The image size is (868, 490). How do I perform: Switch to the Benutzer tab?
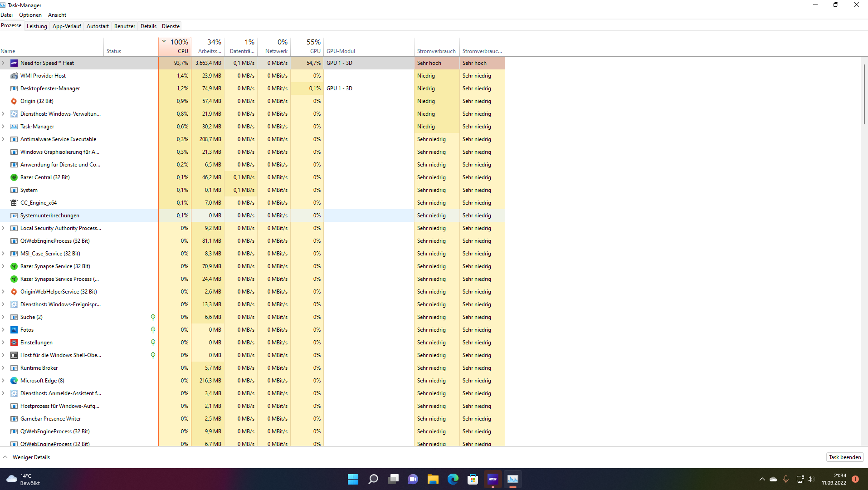(125, 26)
